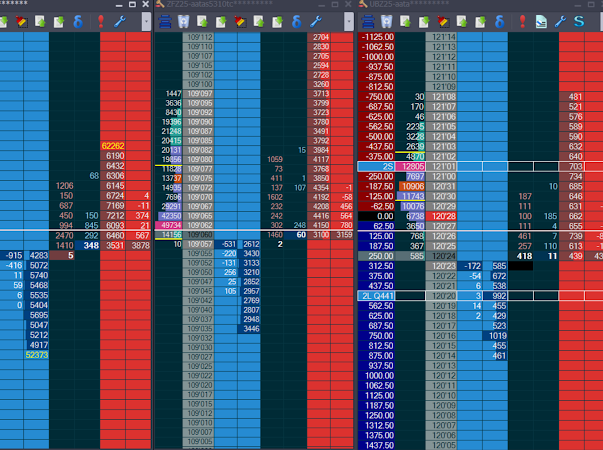Click the paintbrush clear icon in the UBZ25 toolbar
Viewport: 603px width, 450px height.
(x=443, y=22)
